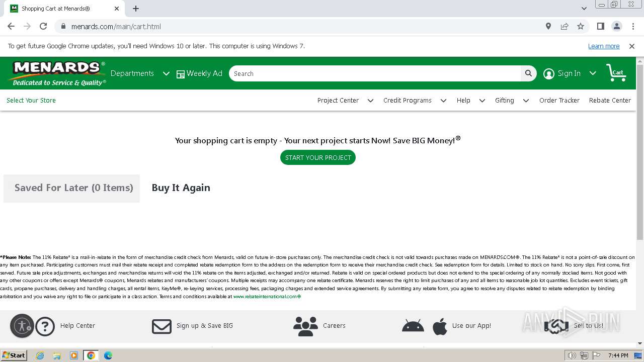
Task: Open the browser side panel
Action: [600, 26]
